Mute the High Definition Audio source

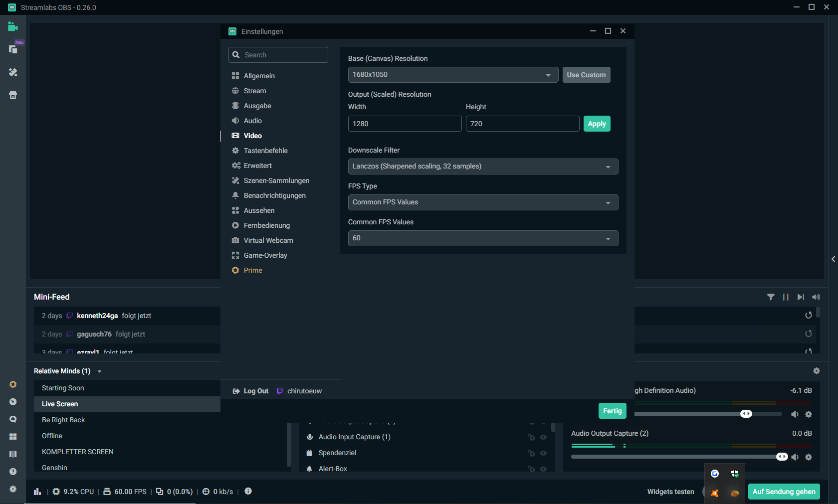tap(795, 414)
